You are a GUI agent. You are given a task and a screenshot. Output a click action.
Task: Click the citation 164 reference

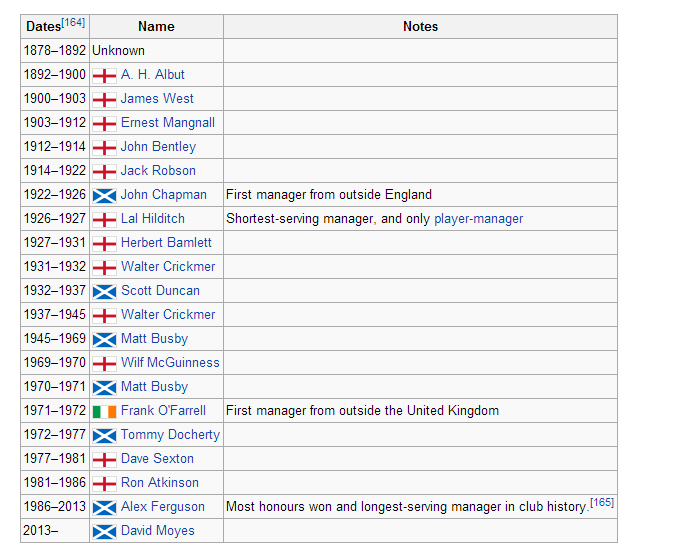pyautogui.click(x=73, y=22)
